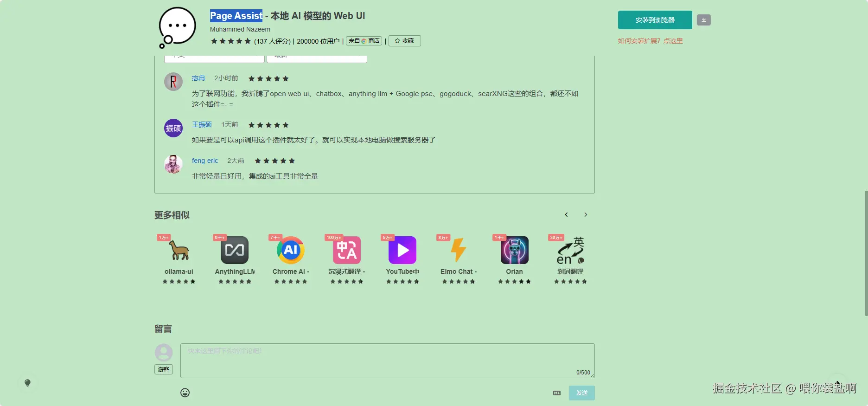Click the 更多相似 section heading
868x406 pixels.
coord(172,215)
